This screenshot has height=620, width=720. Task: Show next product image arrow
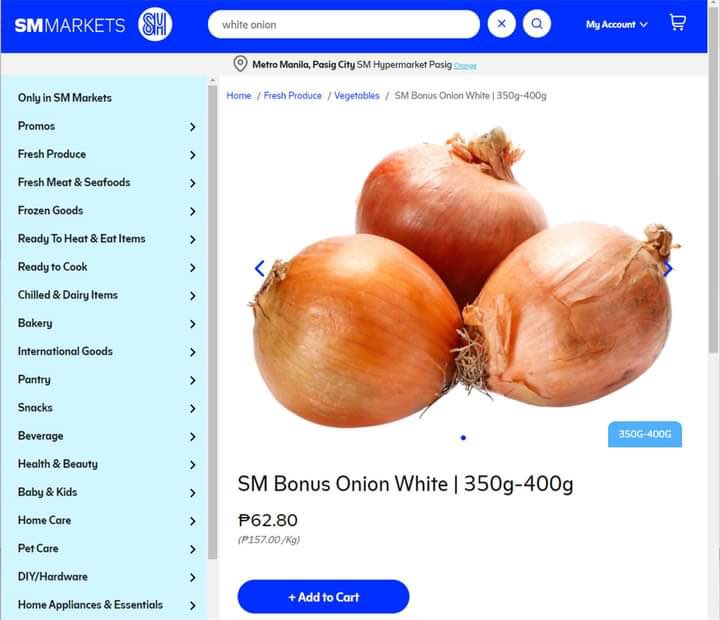[668, 268]
